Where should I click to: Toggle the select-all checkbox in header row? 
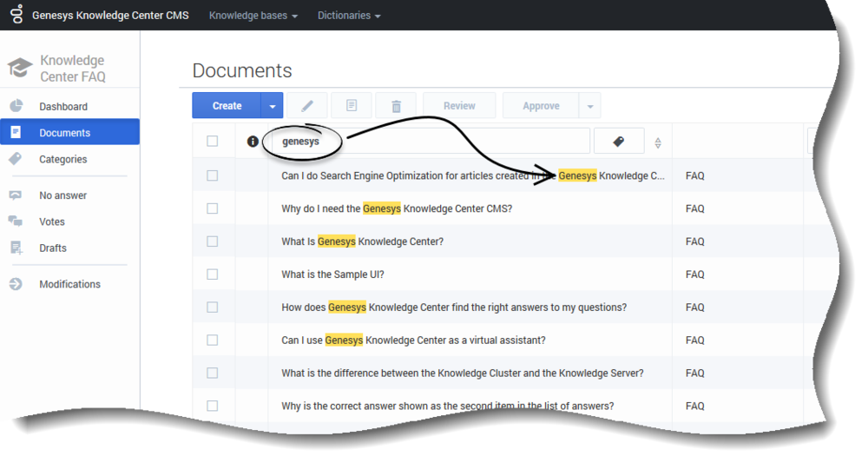click(213, 142)
